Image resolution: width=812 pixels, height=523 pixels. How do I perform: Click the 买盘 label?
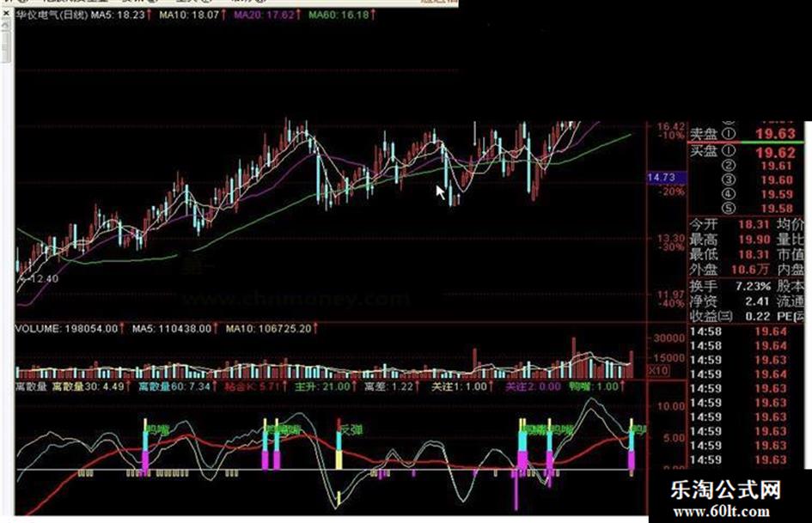point(703,150)
